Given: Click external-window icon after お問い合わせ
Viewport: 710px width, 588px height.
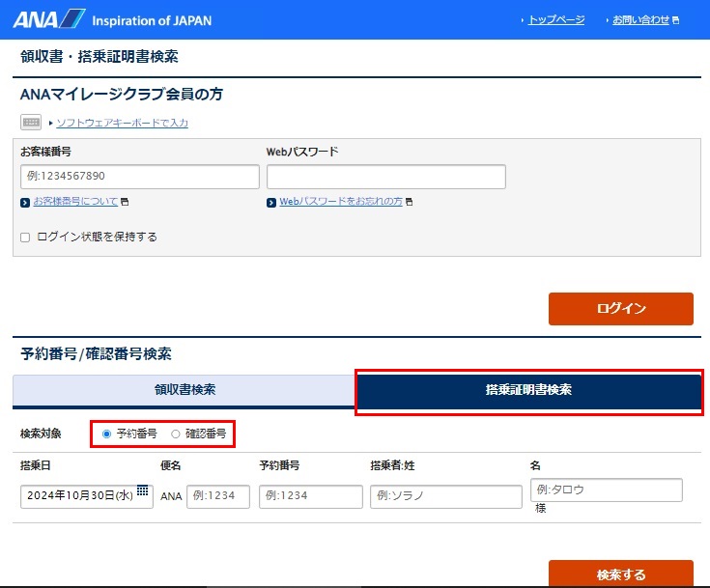Looking at the screenshot, I should point(675,20).
